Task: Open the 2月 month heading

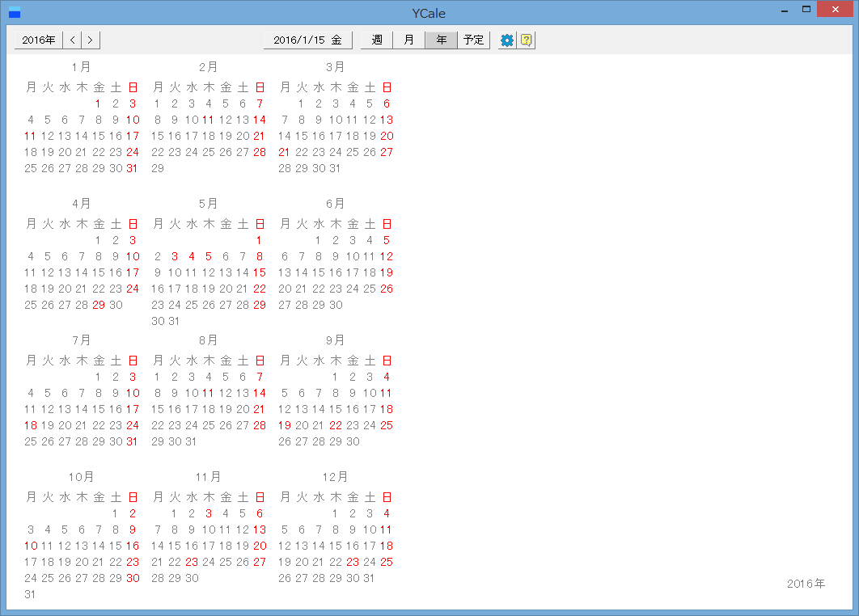Action: (208, 67)
